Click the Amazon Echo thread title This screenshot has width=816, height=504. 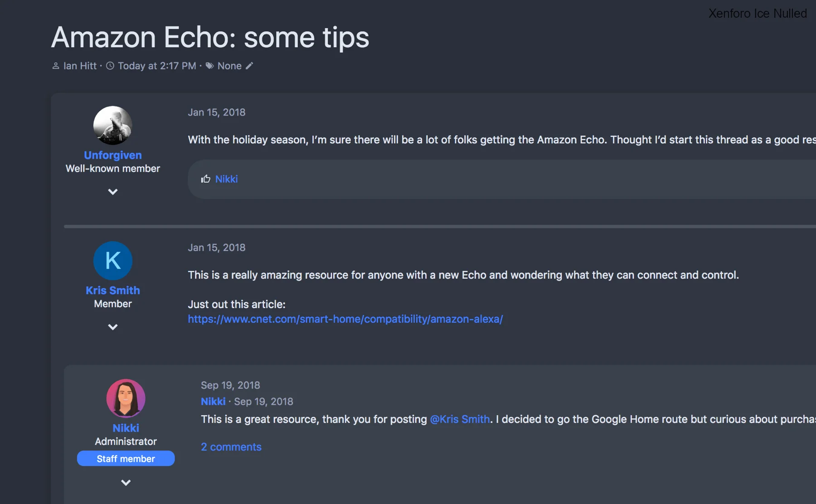pos(210,37)
